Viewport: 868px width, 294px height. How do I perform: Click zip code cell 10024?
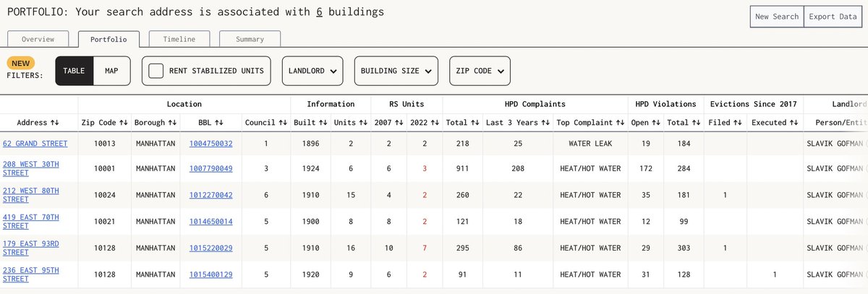pyautogui.click(x=103, y=195)
